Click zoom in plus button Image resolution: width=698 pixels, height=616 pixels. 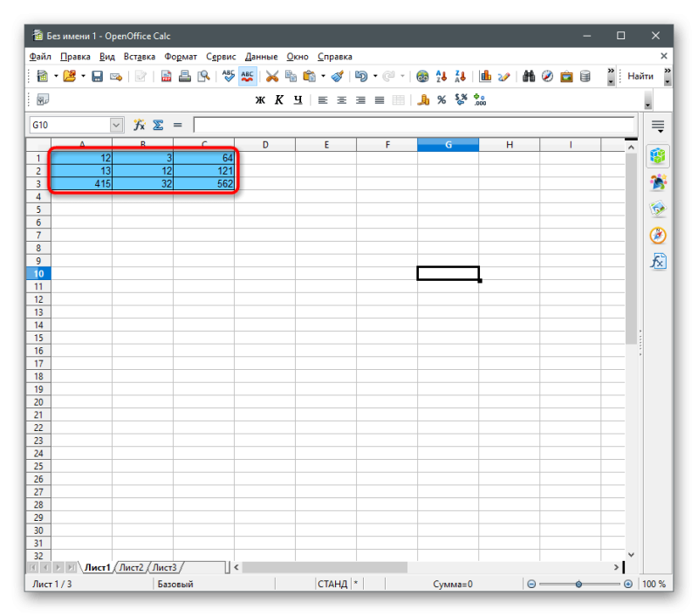pyautogui.click(x=628, y=584)
